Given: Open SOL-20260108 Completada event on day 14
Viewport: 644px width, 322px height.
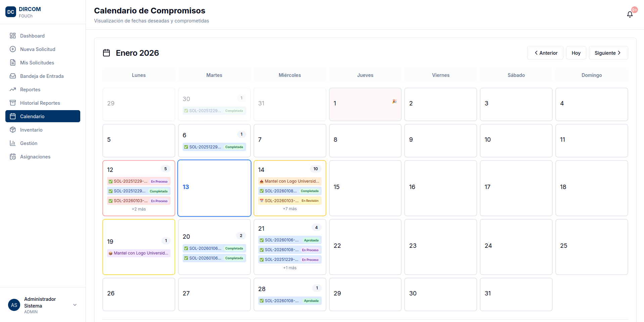Looking at the screenshot, I should [x=290, y=191].
